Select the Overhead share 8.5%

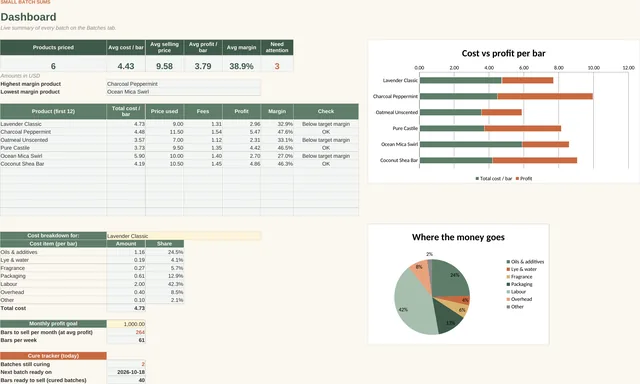pyautogui.click(x=164, y=292)
